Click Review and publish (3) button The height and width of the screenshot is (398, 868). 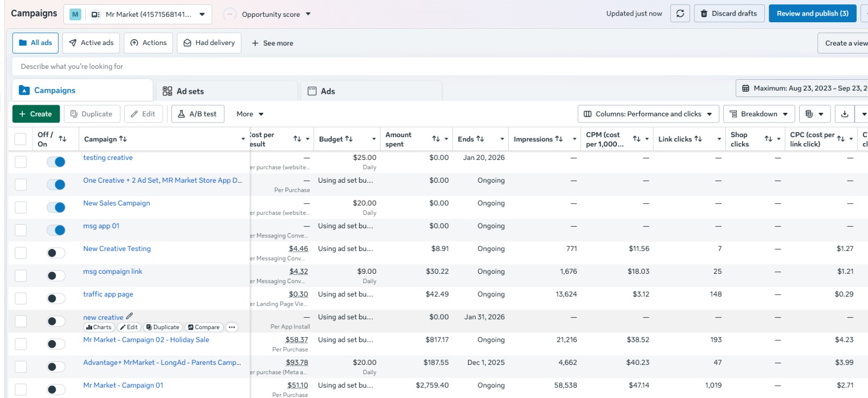pos(812,14)
